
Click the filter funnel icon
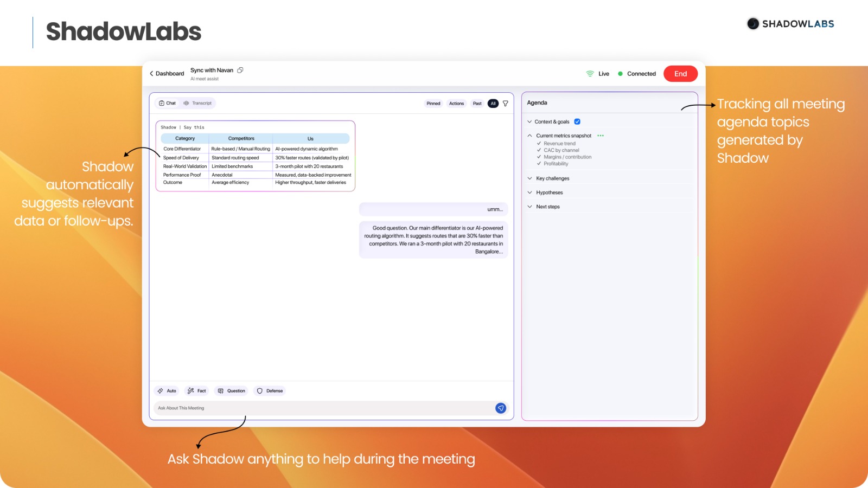pos(506,104)
